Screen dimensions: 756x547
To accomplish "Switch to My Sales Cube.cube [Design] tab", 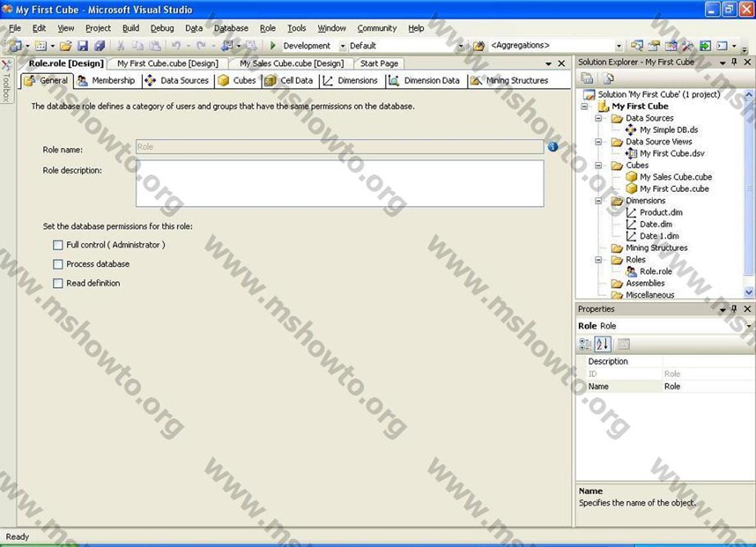I will tap(291, 64).
